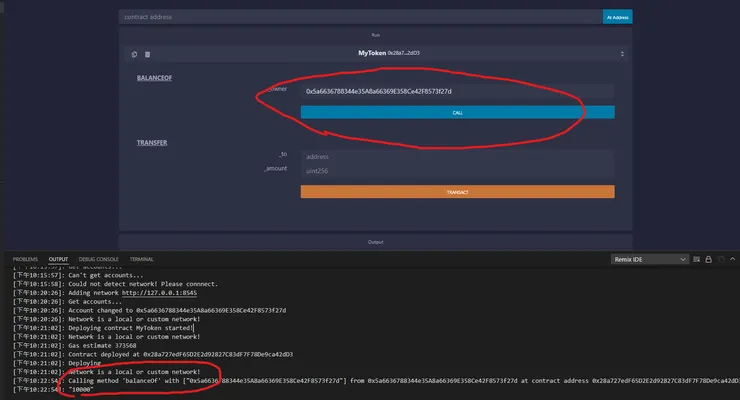Select the "10000" result log line
The image size is (740, 400).
pyautogui.click(x=53, y=390)
